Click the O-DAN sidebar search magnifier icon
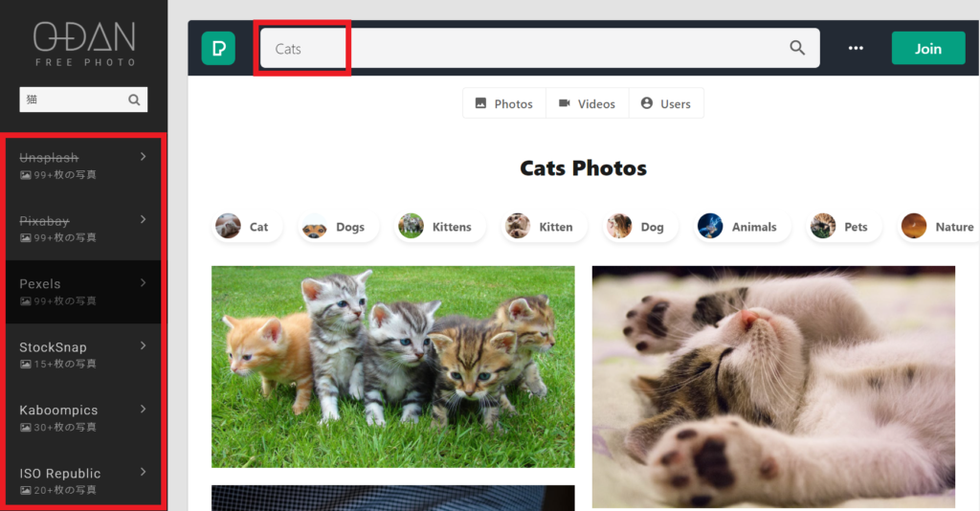 tap(135, 100)
